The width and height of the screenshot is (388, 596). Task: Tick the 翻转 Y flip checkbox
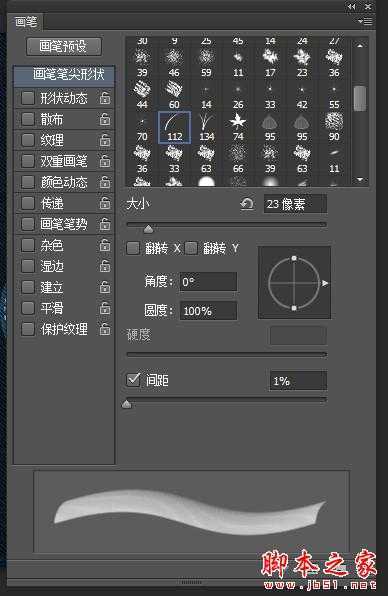coord(191,249)
